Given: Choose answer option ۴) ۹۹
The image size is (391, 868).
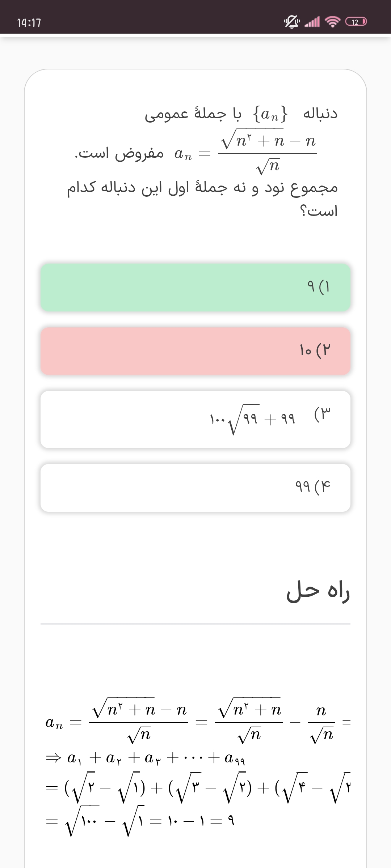Looking at the screenshot, I should 195,488.
